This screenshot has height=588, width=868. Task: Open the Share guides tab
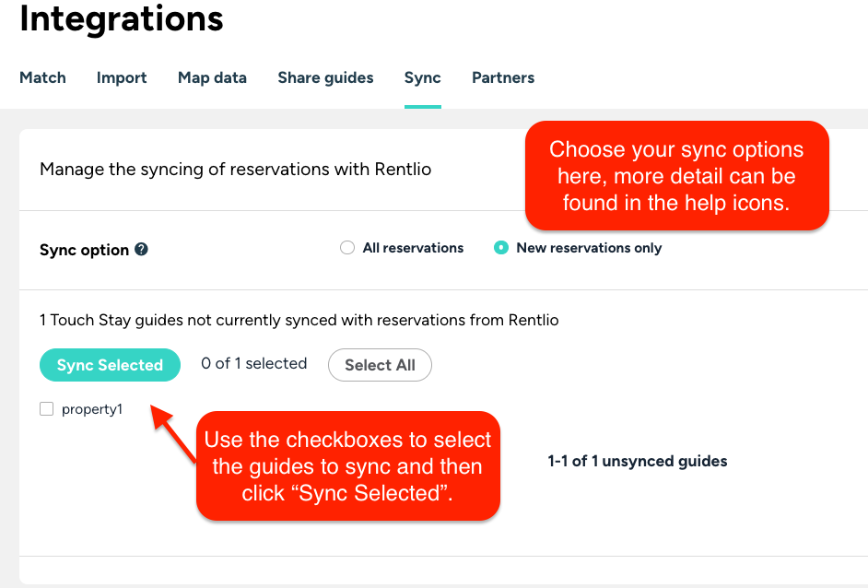325,77
